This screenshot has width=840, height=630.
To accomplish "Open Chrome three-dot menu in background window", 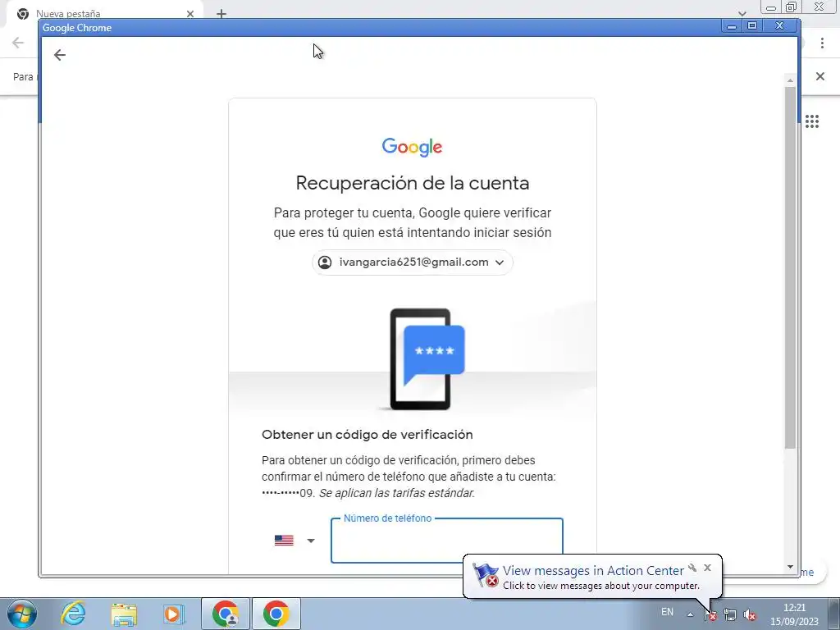I will (822, 43).
